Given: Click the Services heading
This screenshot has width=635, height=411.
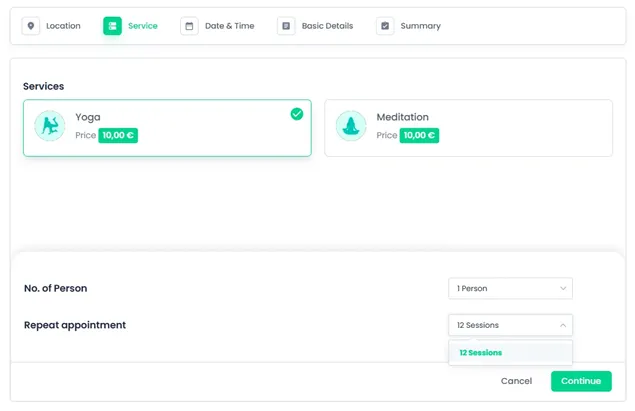Looking at the screenshot, I should point(43,86).
